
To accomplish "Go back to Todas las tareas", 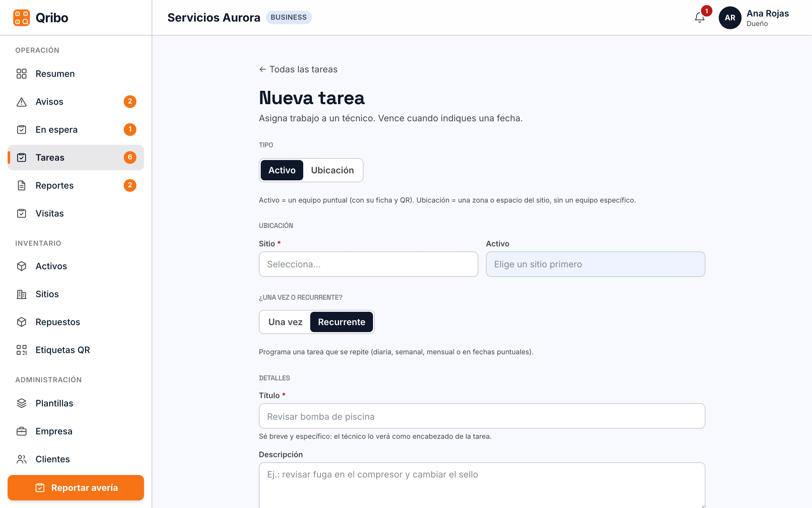I will pos(298,69).
